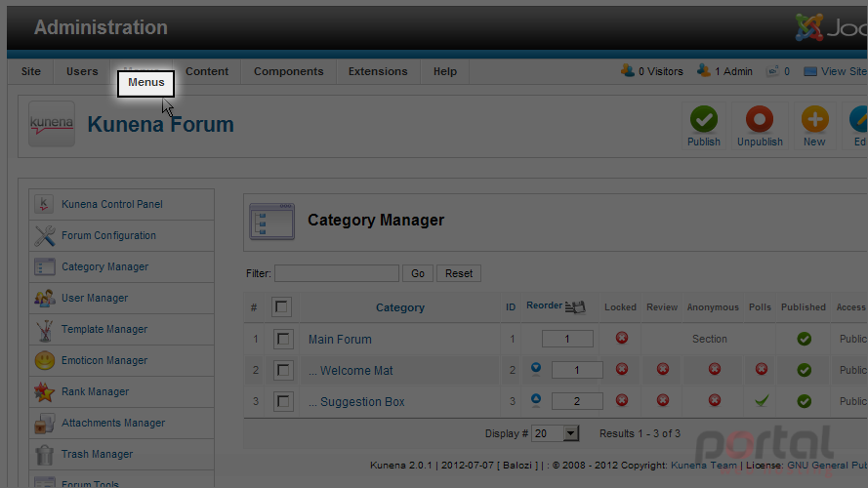Open the Users menu
Viewport: 868px width, 488px height.
(x=82, y=71)
